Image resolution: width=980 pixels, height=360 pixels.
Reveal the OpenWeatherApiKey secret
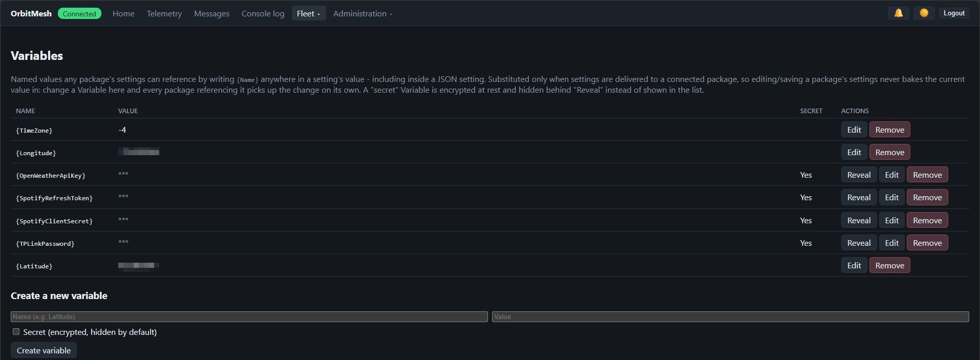(859, 175)
